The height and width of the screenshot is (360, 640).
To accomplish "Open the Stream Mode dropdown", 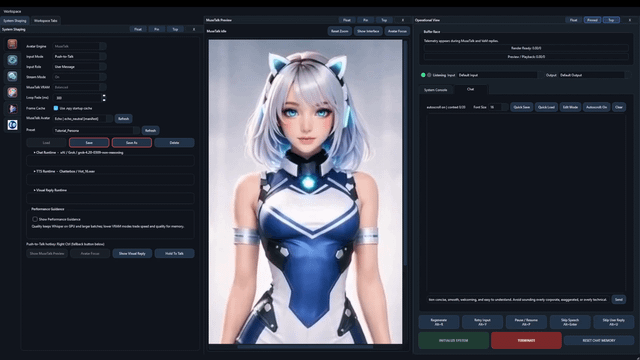I will tap(80, 77).
